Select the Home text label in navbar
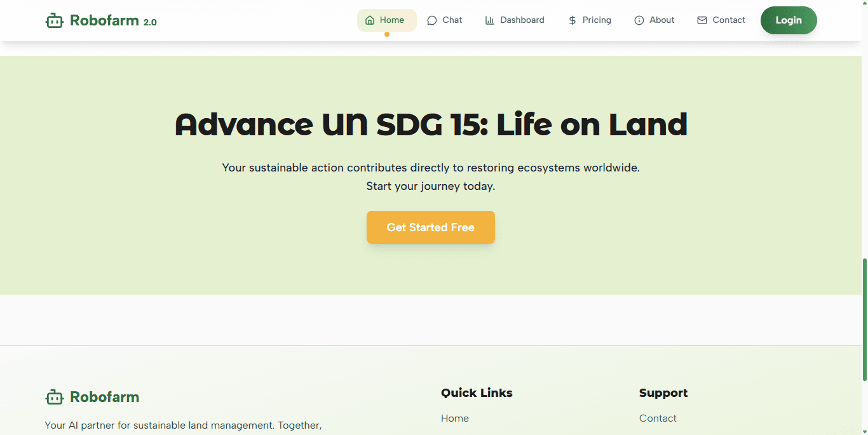This screenshot has width=868, height=435. tap(392, 20)
